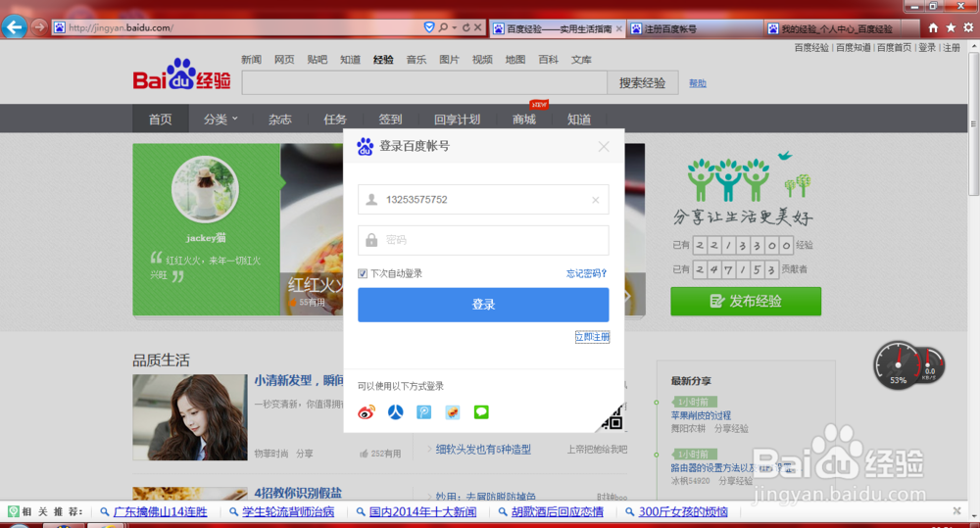Screen dimensions: 980x528
Task: Click the 搜索经验 search button
Action: pyautogui.click(x=643, y=83)
